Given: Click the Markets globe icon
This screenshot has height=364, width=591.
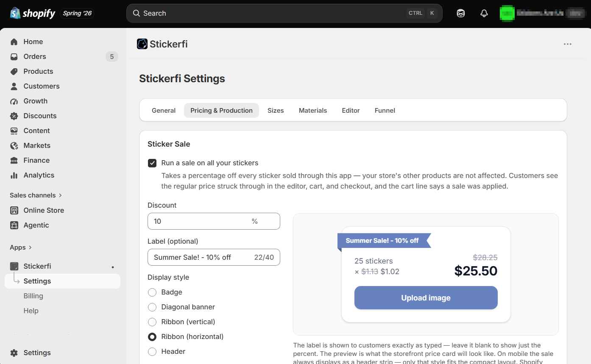Looking at the screenshot, I should pos(14,145).
